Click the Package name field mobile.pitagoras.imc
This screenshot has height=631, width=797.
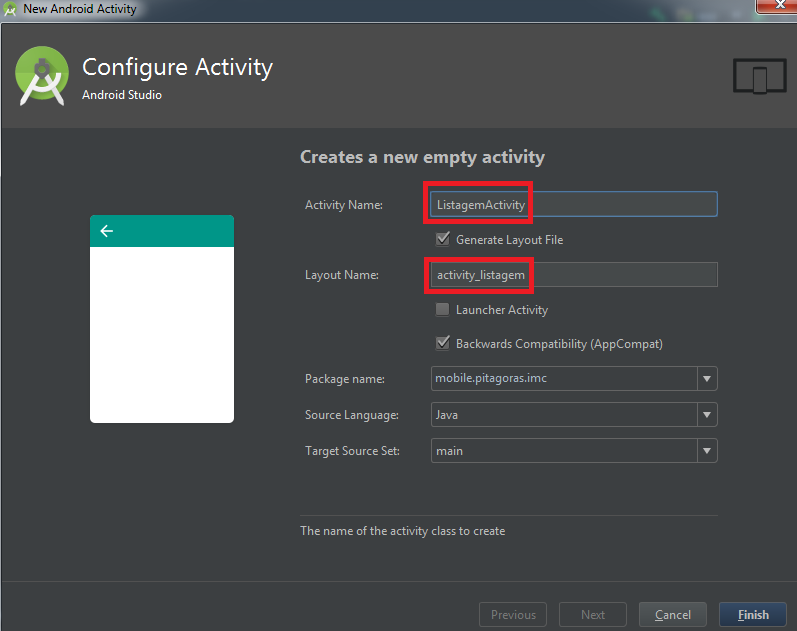click(563, 379)
